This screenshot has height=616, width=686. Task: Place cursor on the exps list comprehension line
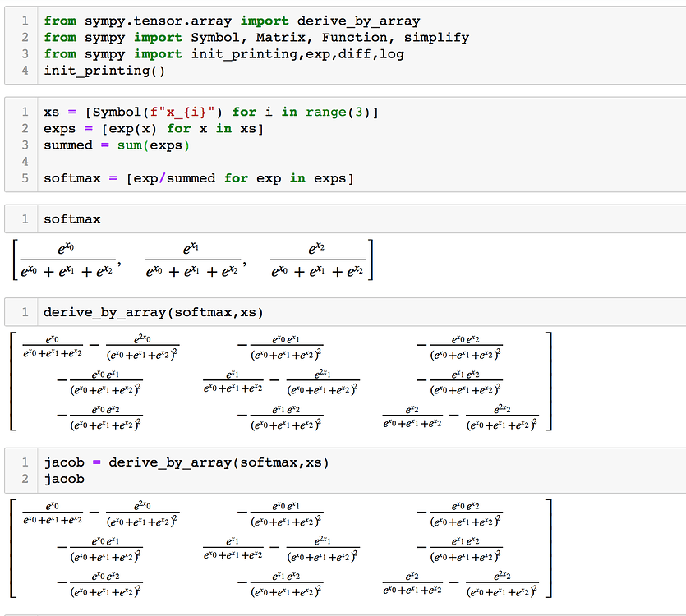coord(154,128)
